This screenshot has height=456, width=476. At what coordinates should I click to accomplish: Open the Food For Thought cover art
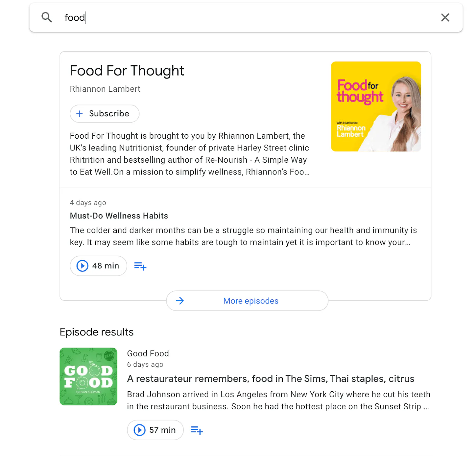(376, 106)
